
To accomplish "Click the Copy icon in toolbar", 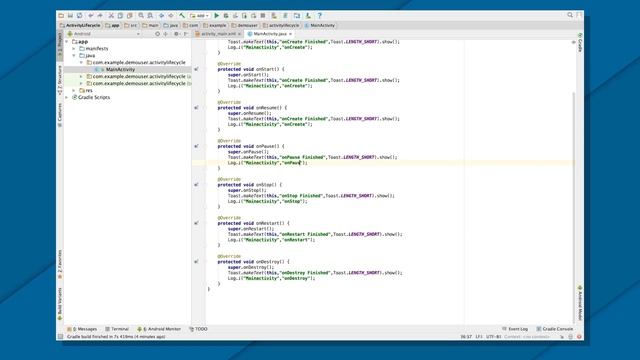I will (x=120, y=16).
